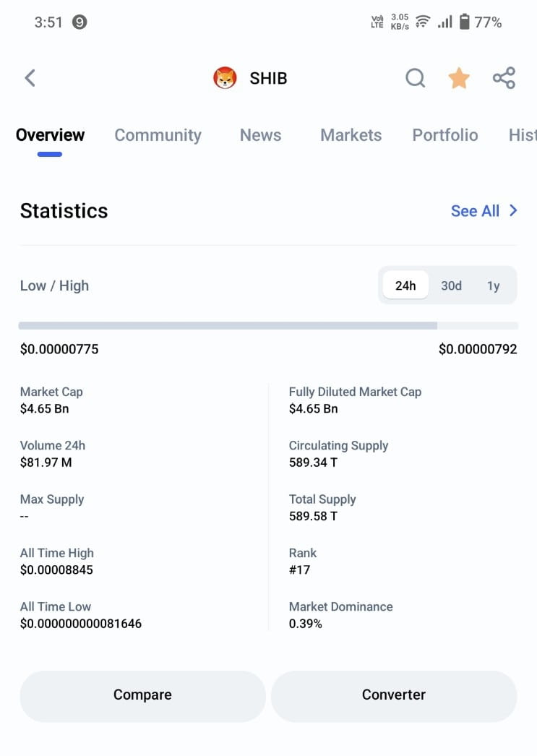The height and width of the screenshot is (756, 537).
Task: Tap the battery icon in status bar
Action: tap(464, 22)
